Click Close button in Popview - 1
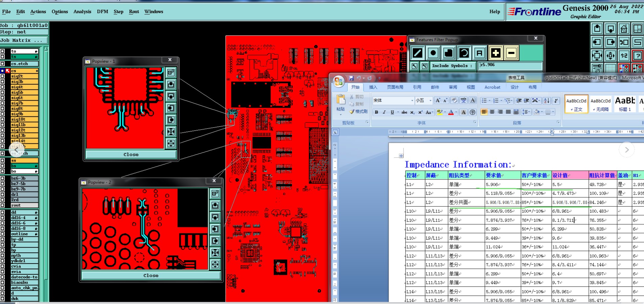The width and height of the screenshot is (644, 304). pos(131,155)
